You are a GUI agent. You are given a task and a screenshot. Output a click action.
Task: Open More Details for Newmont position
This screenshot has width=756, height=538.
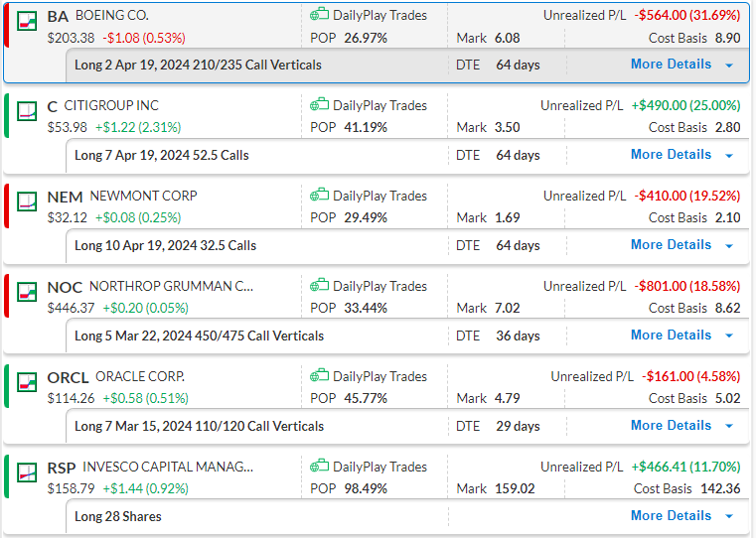(671, 244)
